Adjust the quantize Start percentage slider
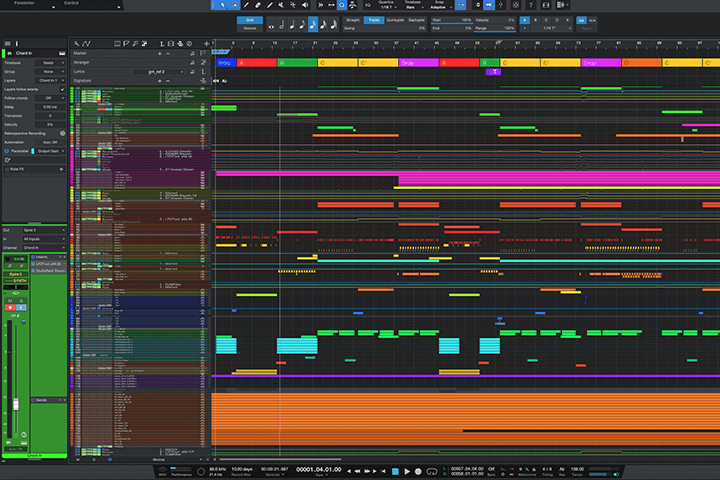The image size is (720, 480). [452, 20]
